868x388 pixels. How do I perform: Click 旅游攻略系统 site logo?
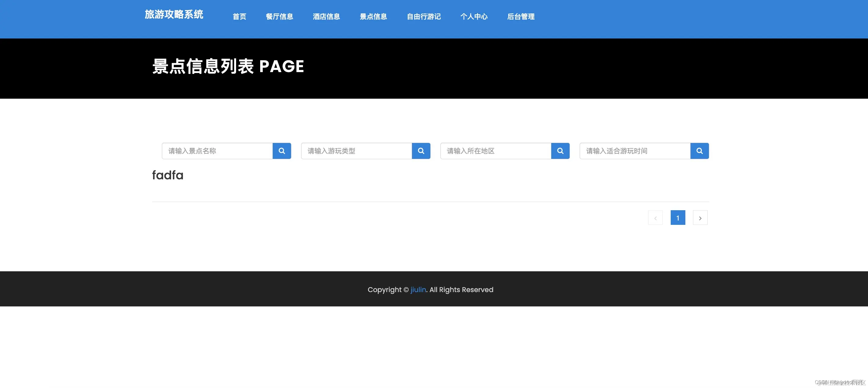tap(174, 14)
